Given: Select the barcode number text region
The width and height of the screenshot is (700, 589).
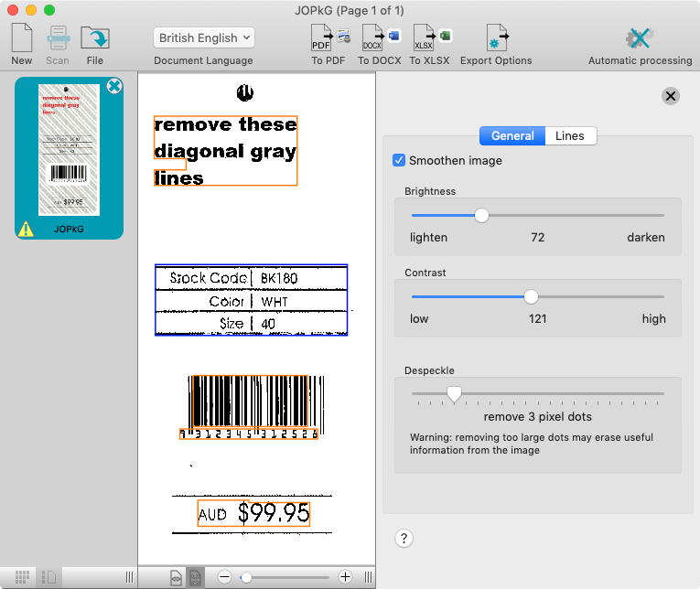Looking at the screenshot, I should pos(249,434).
